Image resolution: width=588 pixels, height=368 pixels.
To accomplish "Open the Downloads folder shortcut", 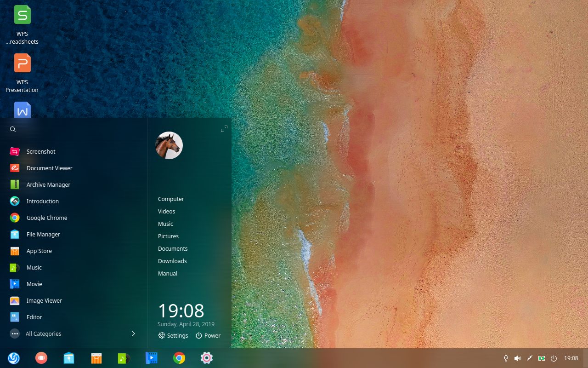I will tap(172, 261).
